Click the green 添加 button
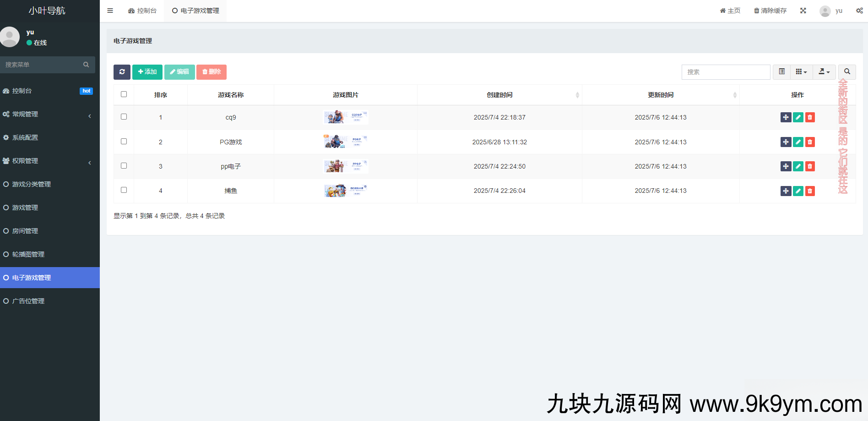868x421 pixels. [x=147, y=72]
